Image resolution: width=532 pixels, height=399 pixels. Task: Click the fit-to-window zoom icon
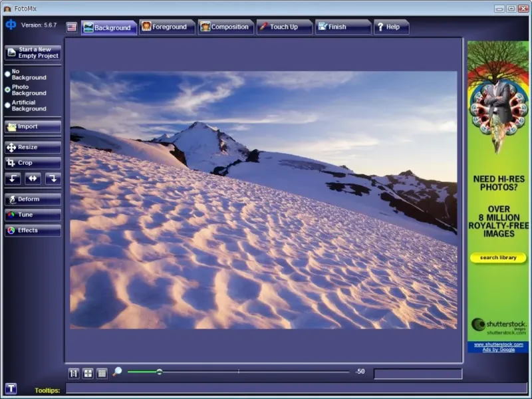coord(88,373)
